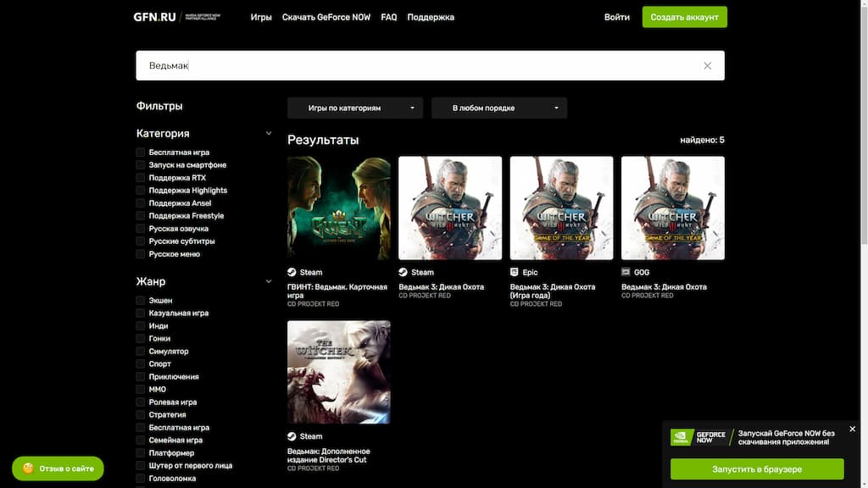The height and width of the screenshot is (488, 868).
Task: Click the GOG store icon
Action: pyautogui.click(x=626, y=272)
